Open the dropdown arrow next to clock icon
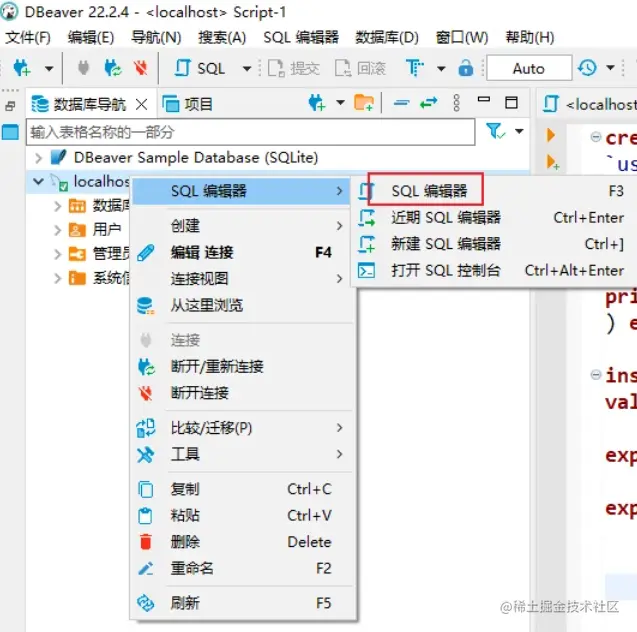The image size is (637, 632). (x=610, y=67)
